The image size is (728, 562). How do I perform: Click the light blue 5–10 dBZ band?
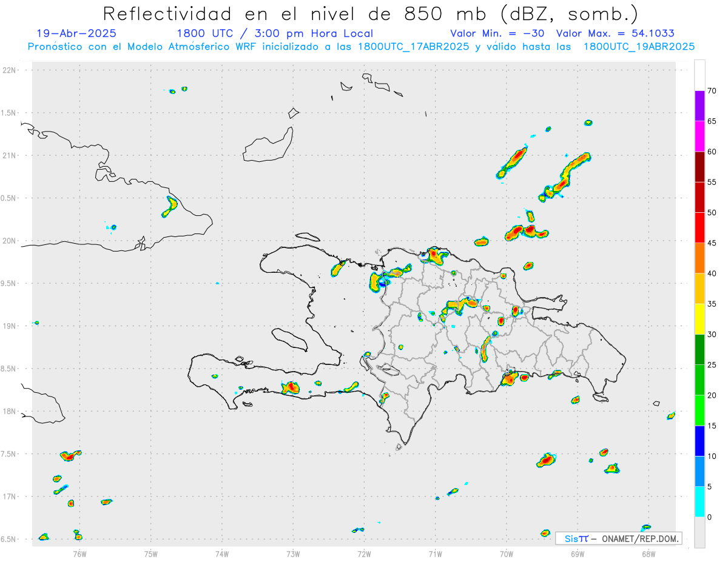(x=699, y=472)
